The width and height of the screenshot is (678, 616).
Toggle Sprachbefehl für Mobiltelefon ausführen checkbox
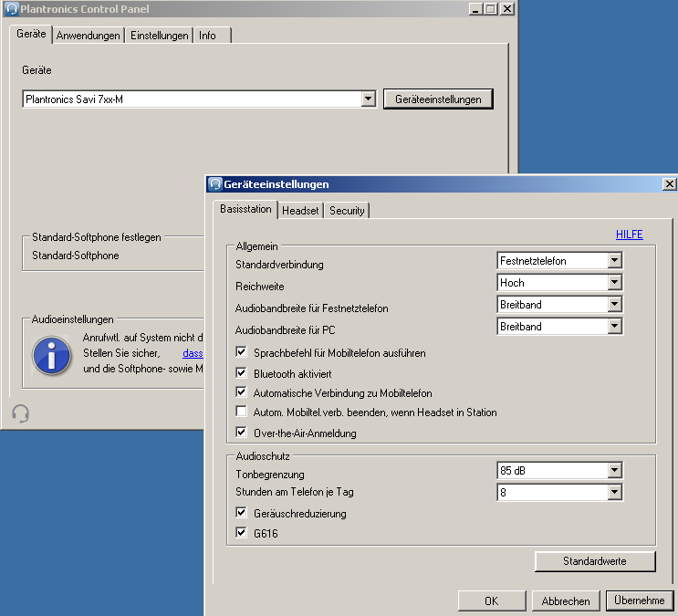(241, 352)
